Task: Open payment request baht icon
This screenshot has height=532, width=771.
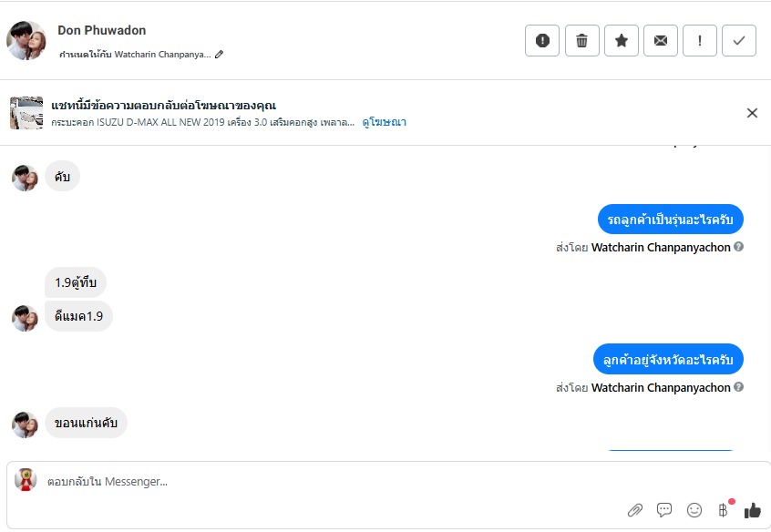Action: pos(724,510)
